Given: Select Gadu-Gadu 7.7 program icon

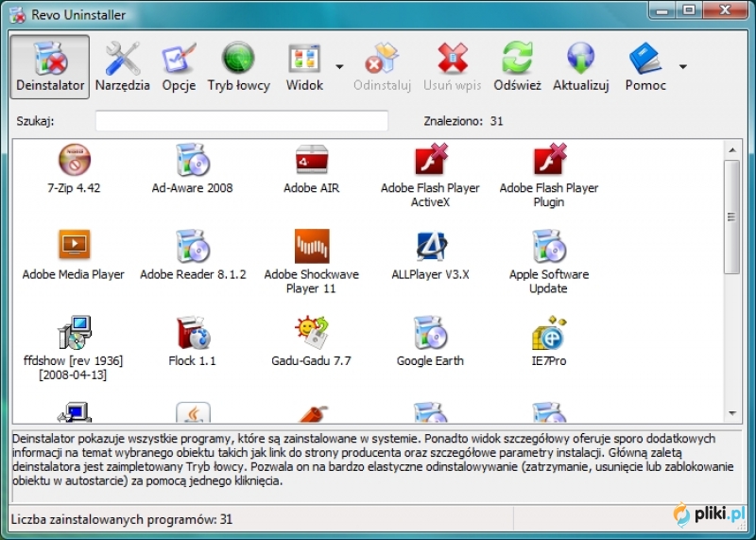Looking at the screenshot, I should (x=312, y=333).
